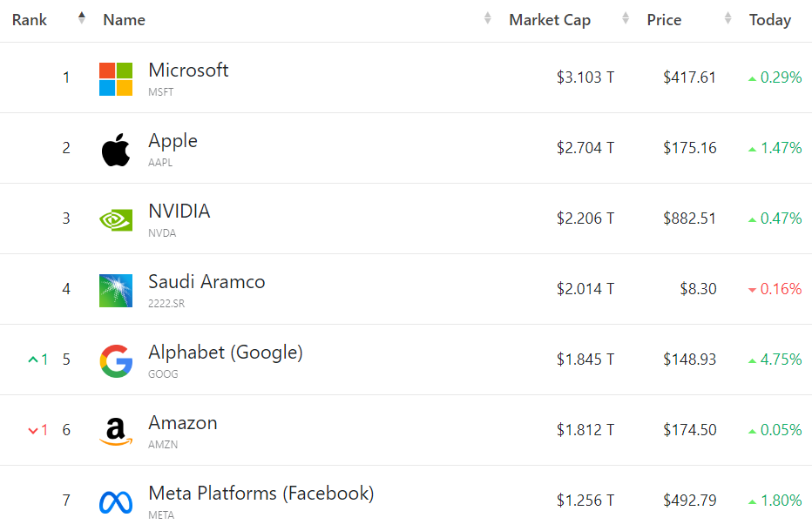Click the NVIDIA logo icon
Viewport: 812px width, 531px height.
pos(116,219)
